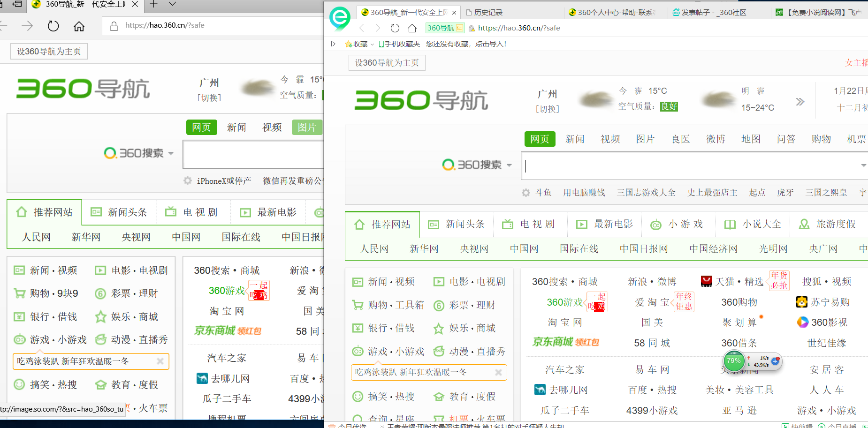The width and height of the screenshot is (868, 428).
Task: Click 收藏 star in bookmarks bar
Action: coord(349,44)
